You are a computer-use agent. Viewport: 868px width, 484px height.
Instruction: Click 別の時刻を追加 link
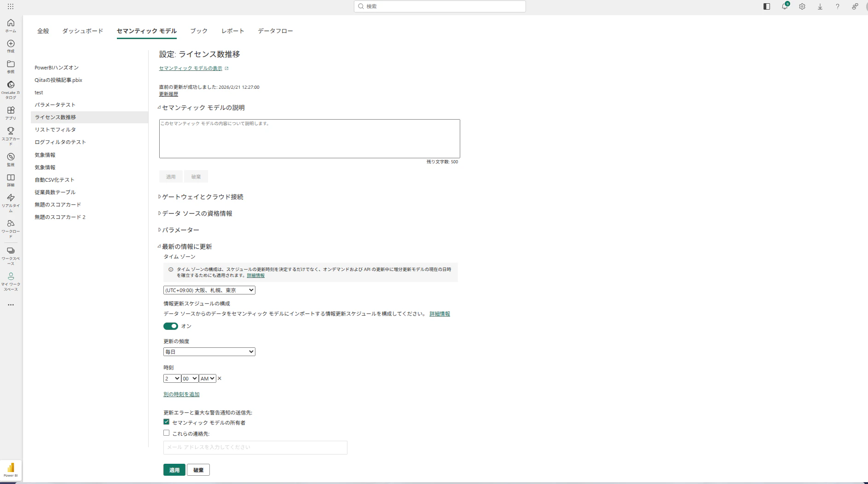click(x=181, y=394)
